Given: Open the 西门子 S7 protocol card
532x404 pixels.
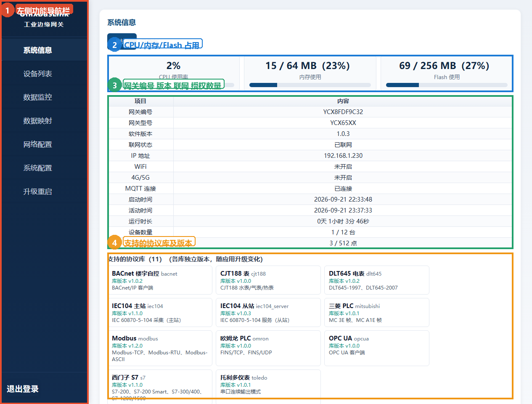Looking at the screenshot, I should (x=160, y=387).
